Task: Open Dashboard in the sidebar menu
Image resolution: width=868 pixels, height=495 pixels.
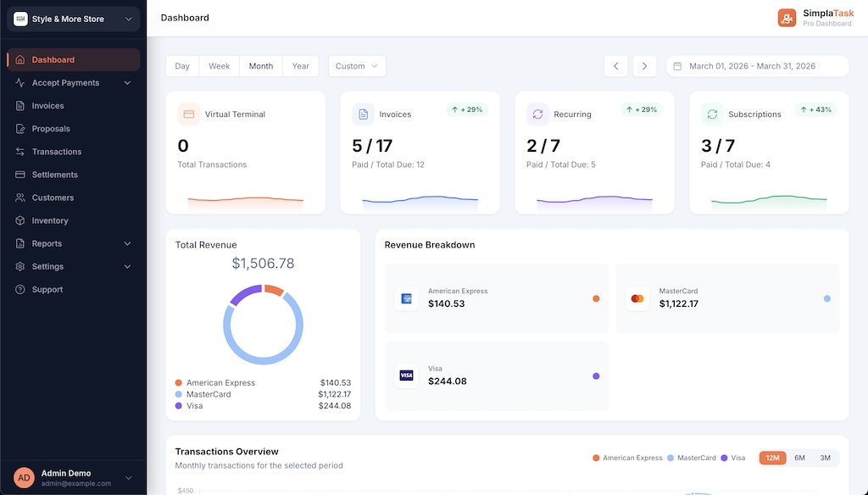Action: click(x=73, y=60)
